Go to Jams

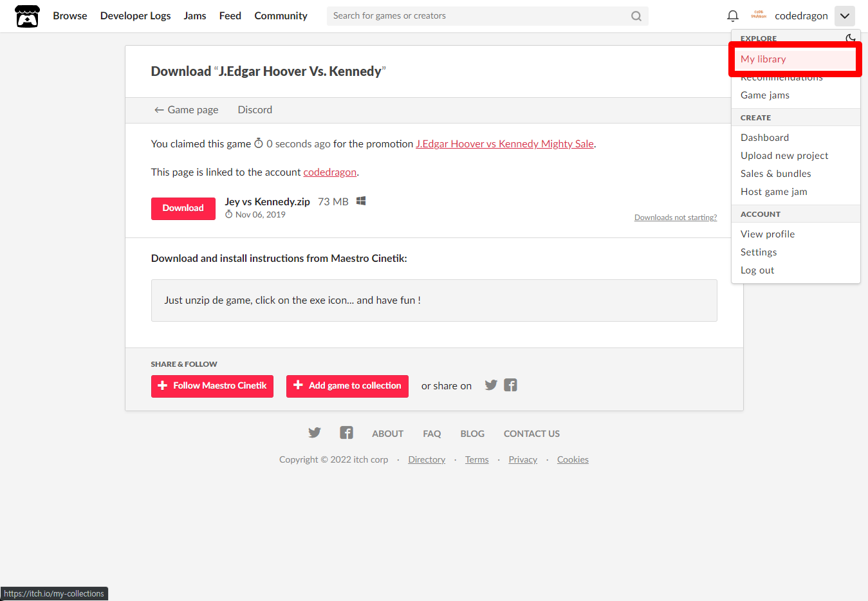click(x=195, y=16)
